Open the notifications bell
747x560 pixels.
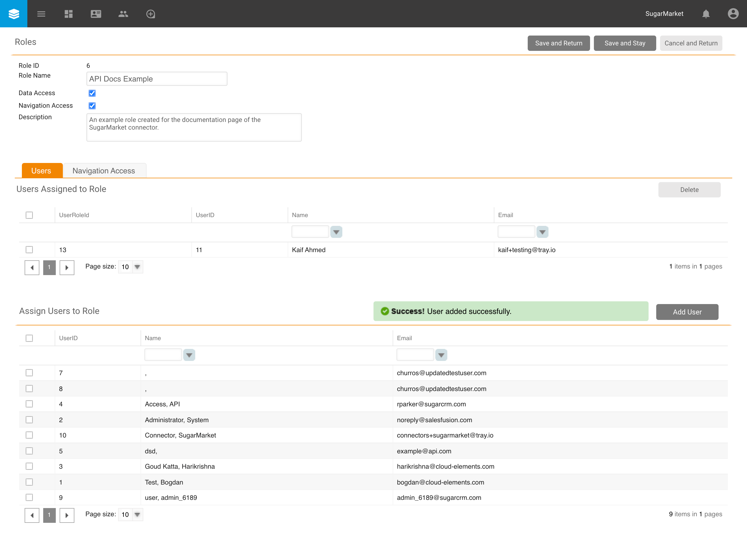[706, 14]
